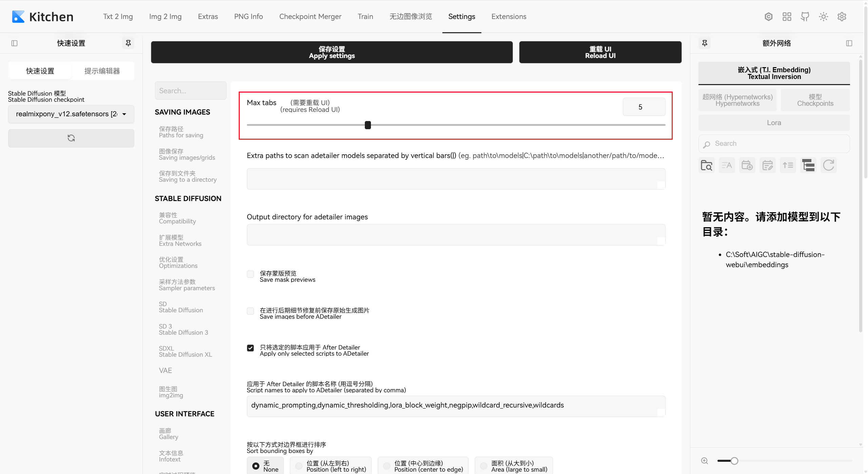The width and height of the screenshot is (868, 474).
Task: Click the refresh icon in extra networks panel
Action: [x=829, y=165]
